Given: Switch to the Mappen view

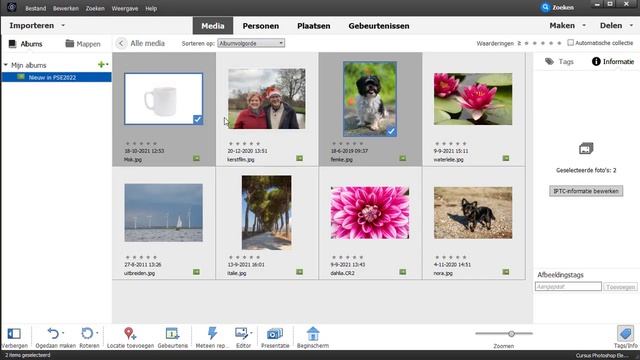Looking at the screenshot, I should pos(83,44).
